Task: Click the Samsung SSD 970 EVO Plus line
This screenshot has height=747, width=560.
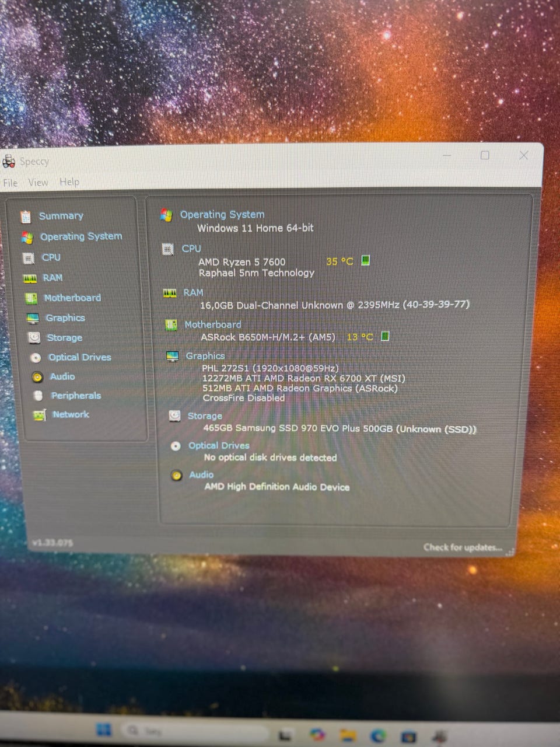Action: pos(340,429)
